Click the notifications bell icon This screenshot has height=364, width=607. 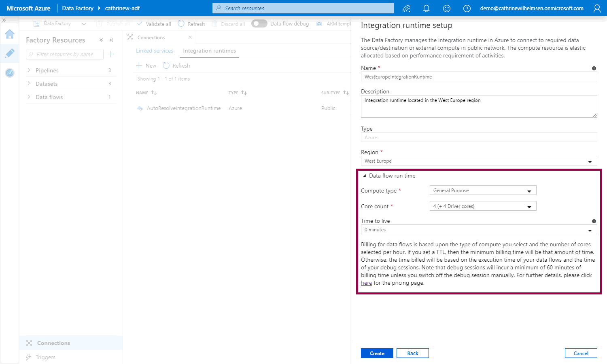point(426,8)
